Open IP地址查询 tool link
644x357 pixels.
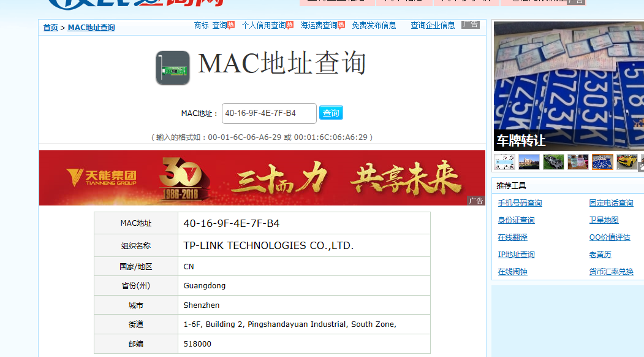(517, 255)
